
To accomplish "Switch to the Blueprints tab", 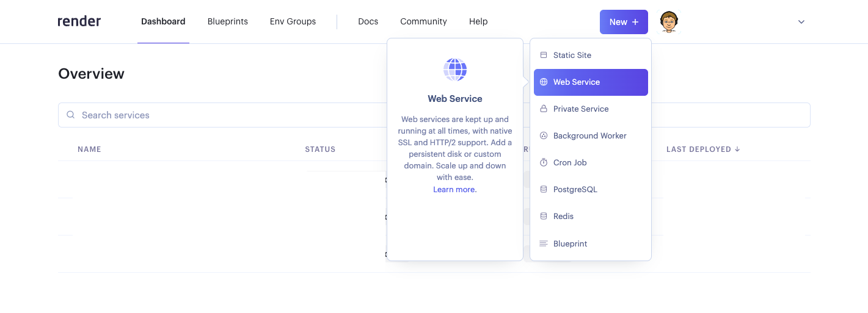I will coord(228,21).
